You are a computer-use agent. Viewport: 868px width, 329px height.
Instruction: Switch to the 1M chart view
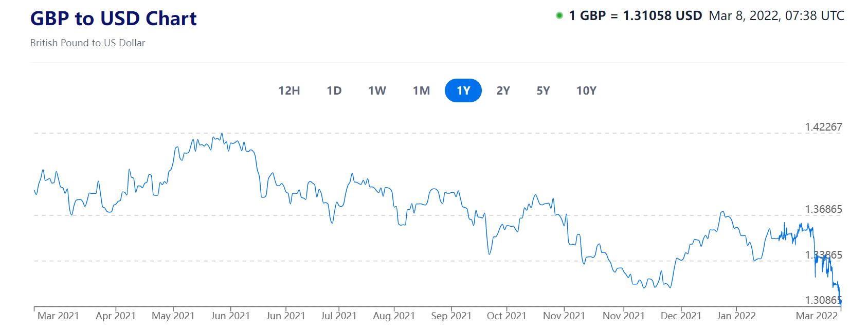point(421,91)
